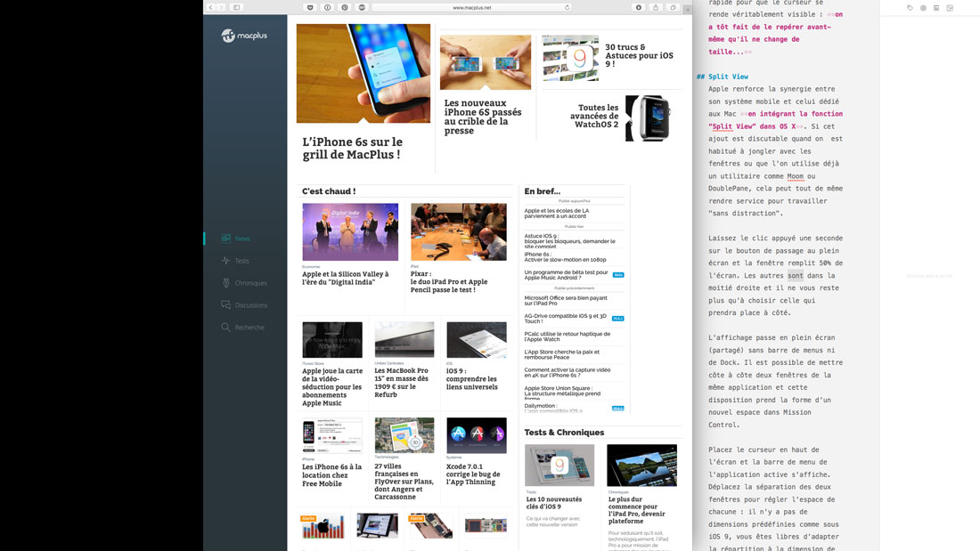
Task: Click brief "Apple Store Union Square"
Action: click(562, 391)
